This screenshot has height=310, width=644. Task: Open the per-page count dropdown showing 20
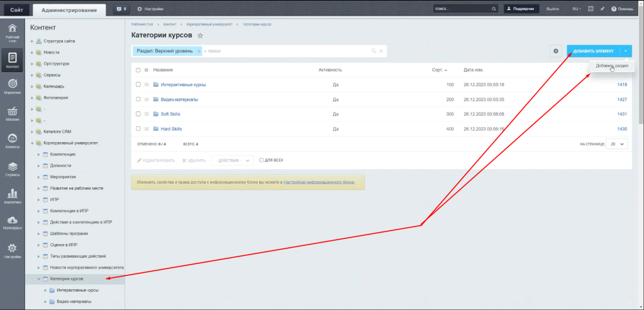tap(616, 144)
